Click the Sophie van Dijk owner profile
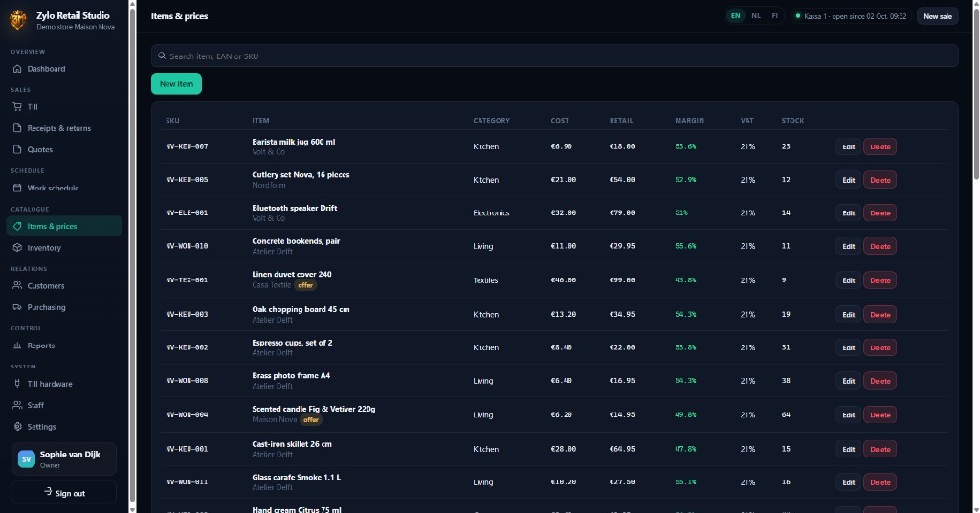The width and height of the screenshot is (980, 513). [x=64, y=459]
